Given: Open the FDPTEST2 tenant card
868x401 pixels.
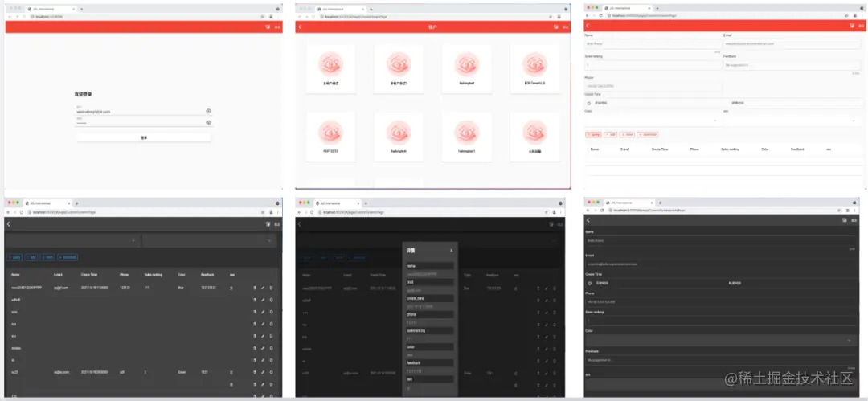Looking at the screenshot, I should (330, 137).
